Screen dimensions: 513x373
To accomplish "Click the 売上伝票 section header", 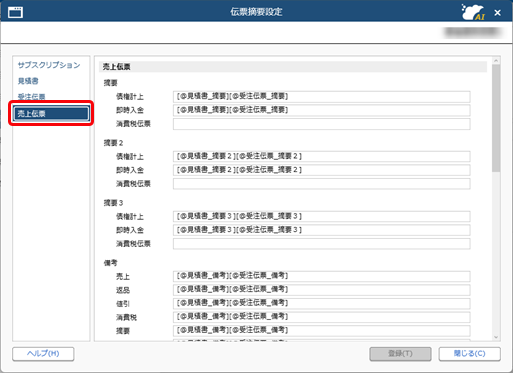I will point(293,67).
